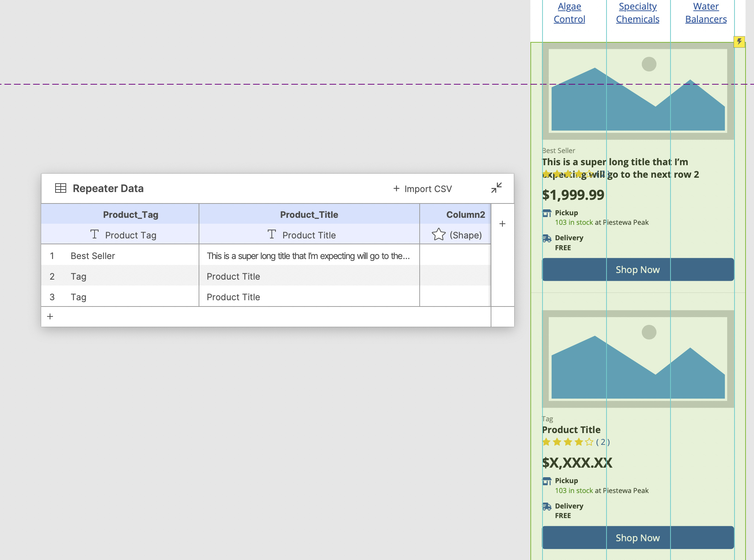This screenshot has width=754, height=560.
Task: Click the star shape icon under Column2
Action: [x=438, y=235]
